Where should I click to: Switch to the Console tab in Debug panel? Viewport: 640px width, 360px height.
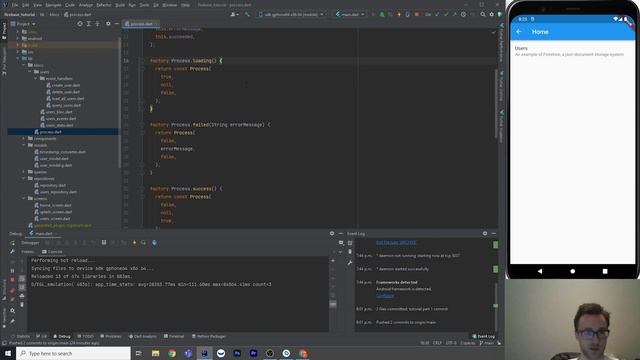pyautogui.click(x=53, y=252)
